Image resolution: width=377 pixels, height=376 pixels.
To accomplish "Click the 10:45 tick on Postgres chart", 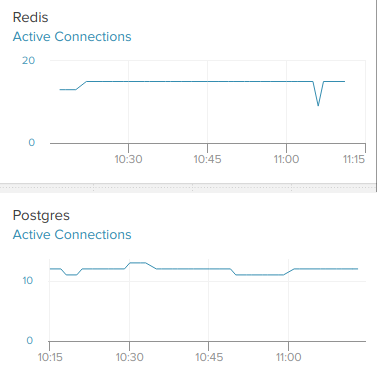I will [209, 357].
